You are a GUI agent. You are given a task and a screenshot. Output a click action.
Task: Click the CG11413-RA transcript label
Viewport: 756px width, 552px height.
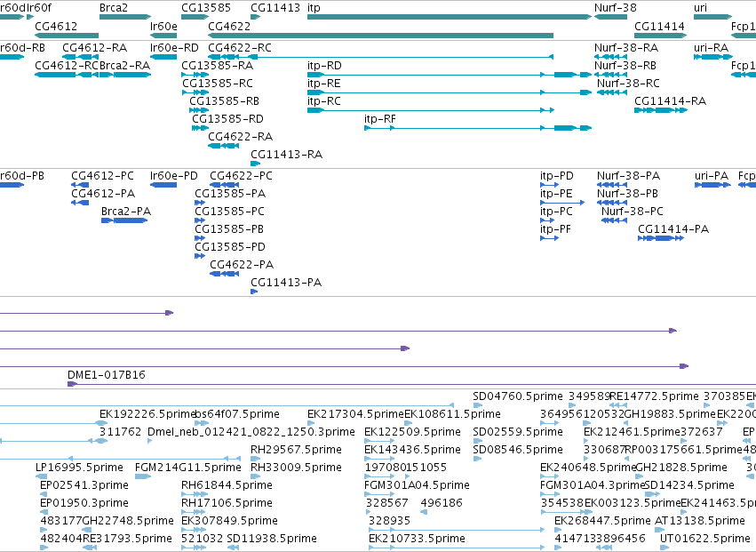(x=286, y=155)
